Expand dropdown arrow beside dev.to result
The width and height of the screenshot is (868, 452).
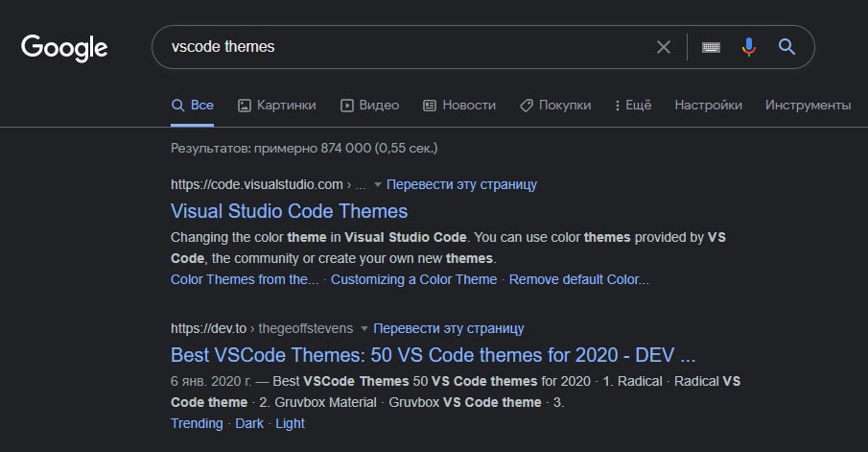pos(364,328)
